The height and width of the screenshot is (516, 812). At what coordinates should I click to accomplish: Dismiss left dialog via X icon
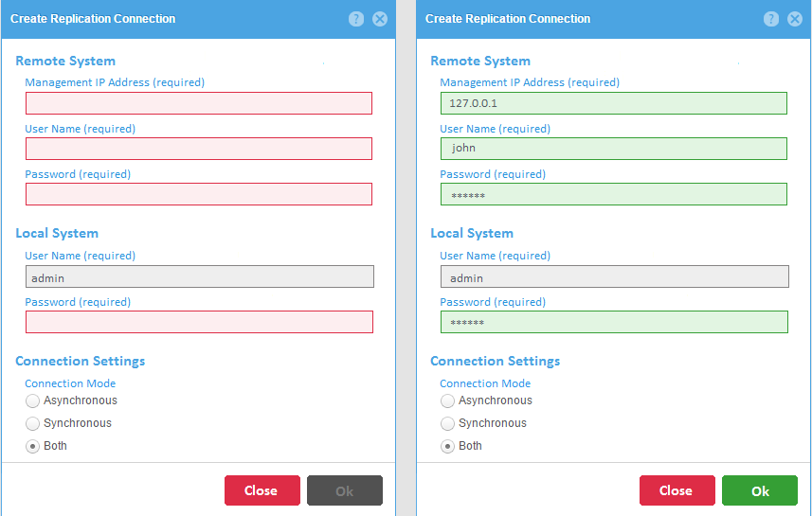[380, 19]
